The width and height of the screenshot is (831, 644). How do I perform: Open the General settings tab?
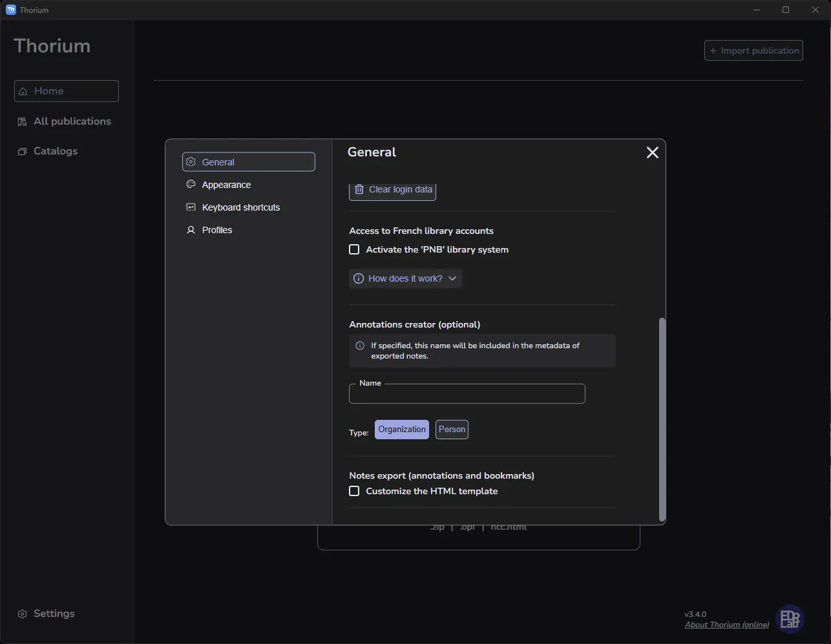click(249, 162)
